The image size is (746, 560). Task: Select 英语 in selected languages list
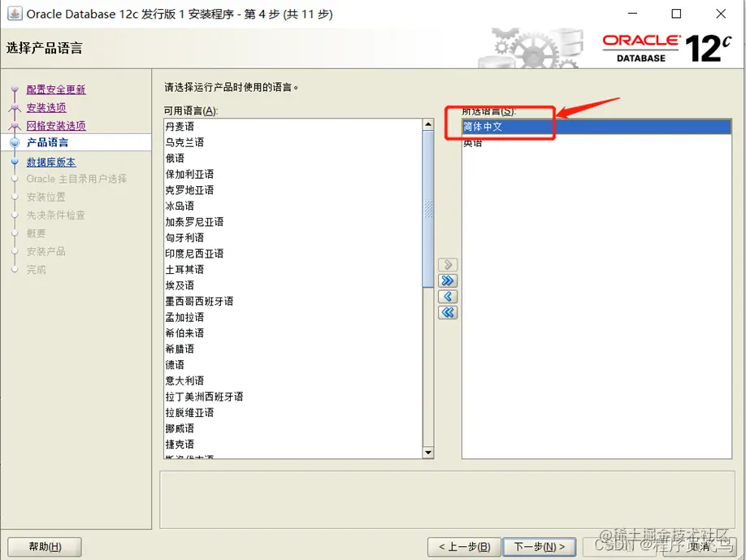click(596, 142)
